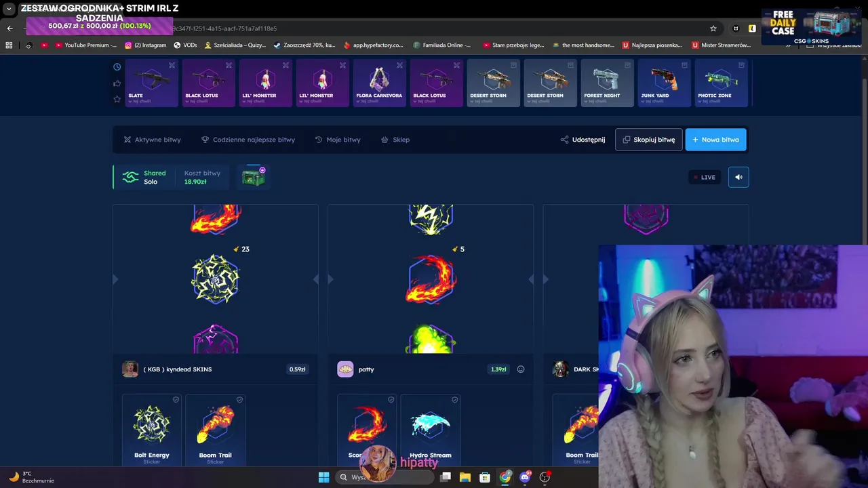Open the emoji reaction icon beside patty
Screen dimensions: 868x488
click(x=521, y=369)
